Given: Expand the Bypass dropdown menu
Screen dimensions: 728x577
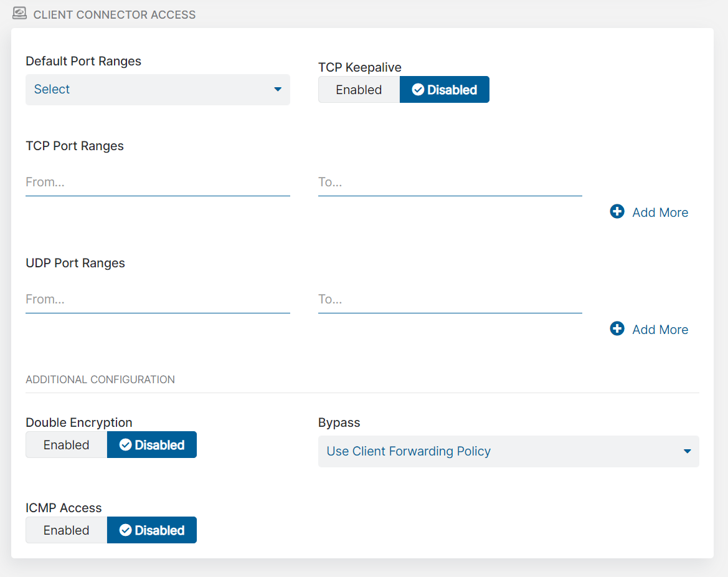Looking at the screenshot, I should click(508, 451).
